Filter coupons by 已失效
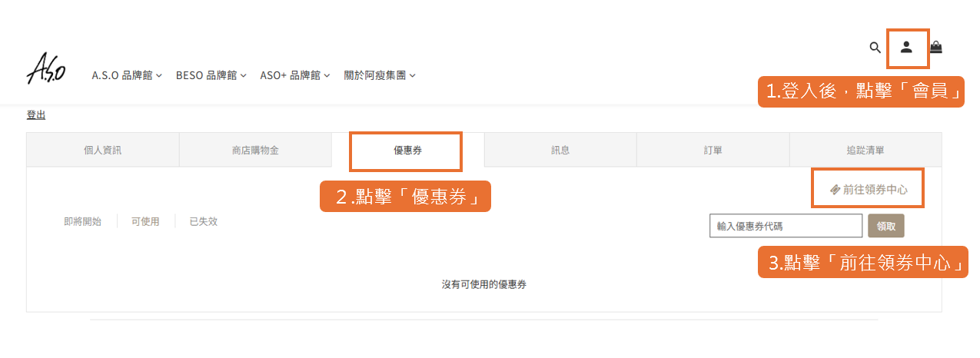The height and width of the screenshot is (358, 980). coord(204,221)
